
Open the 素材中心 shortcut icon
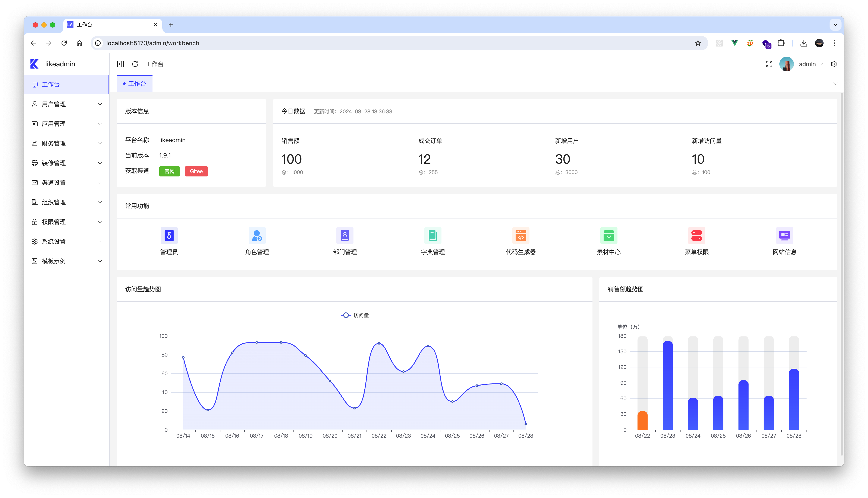[608, 236]
